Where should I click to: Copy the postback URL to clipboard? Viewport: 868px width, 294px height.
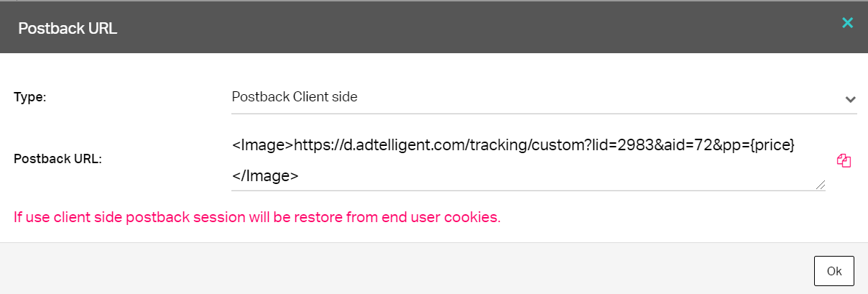[844, 161]
